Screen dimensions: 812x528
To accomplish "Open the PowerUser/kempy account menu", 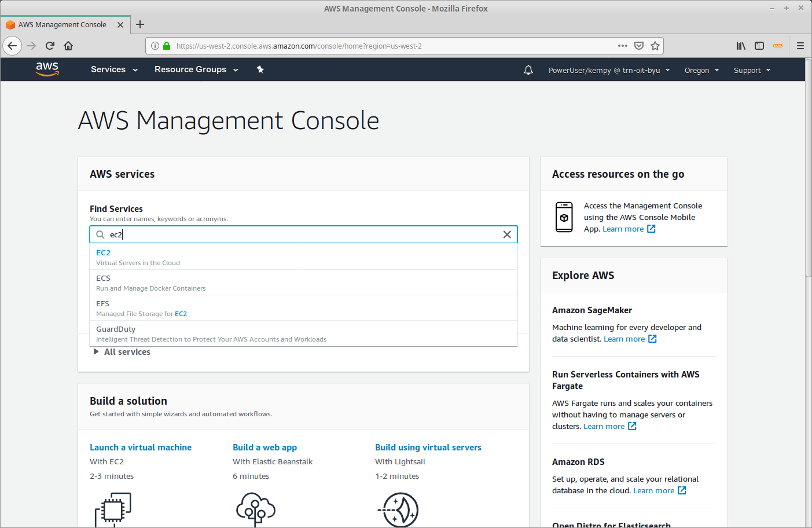I will 609,70.
